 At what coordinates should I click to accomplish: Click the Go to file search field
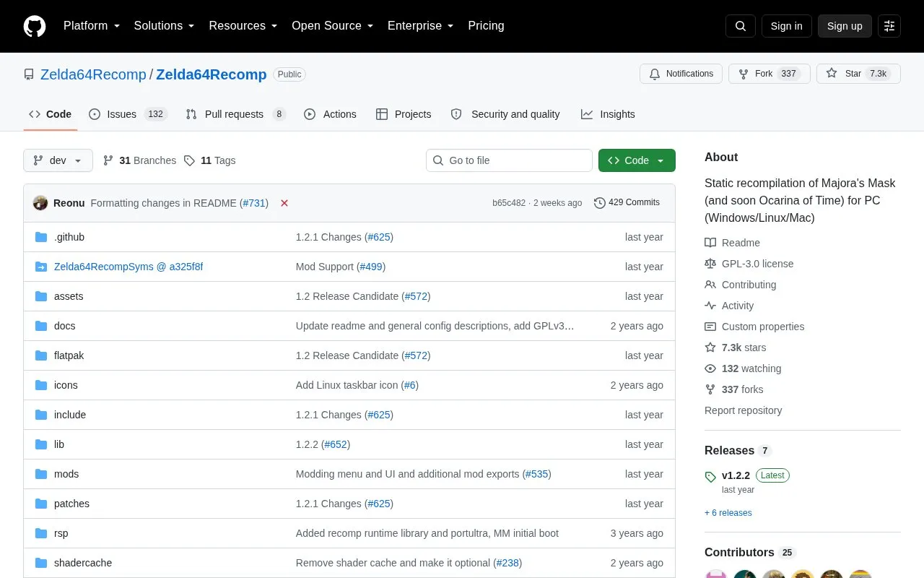click(509, 160)
